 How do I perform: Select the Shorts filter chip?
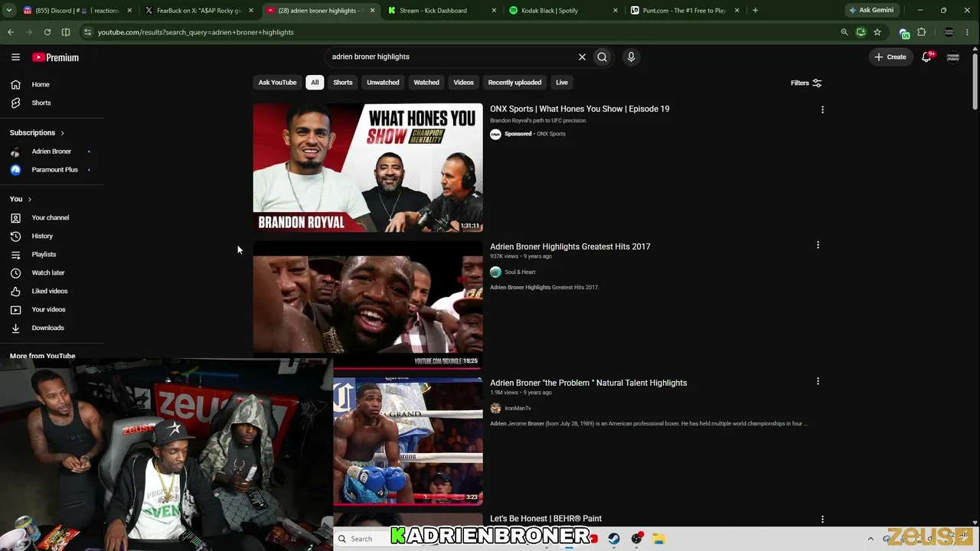(343, 83)
